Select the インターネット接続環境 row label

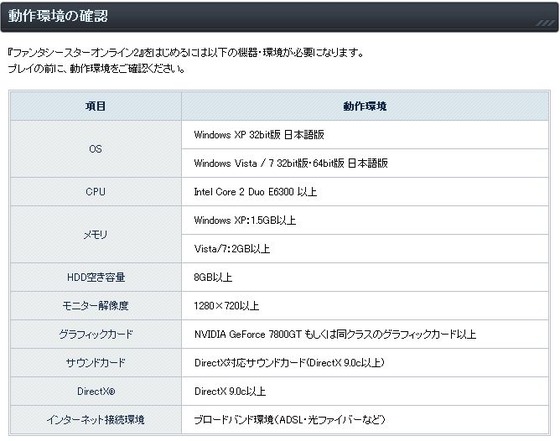click(x=96, y=420)
